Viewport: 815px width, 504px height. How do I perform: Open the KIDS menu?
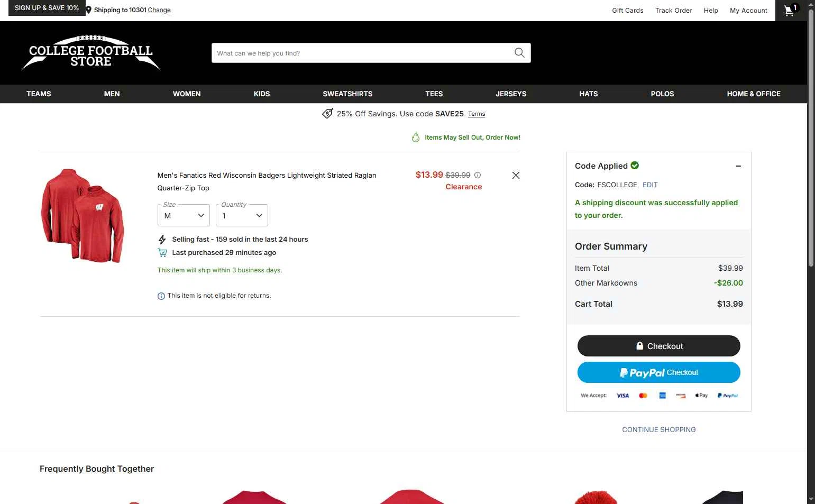tap(262, 94)
